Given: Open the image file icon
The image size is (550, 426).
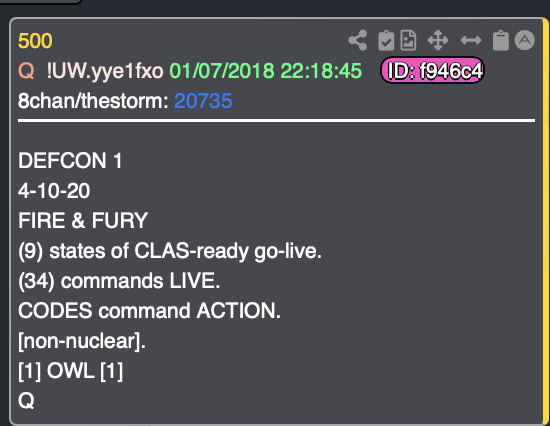Looking at the screenshot, I should point(408,40).
